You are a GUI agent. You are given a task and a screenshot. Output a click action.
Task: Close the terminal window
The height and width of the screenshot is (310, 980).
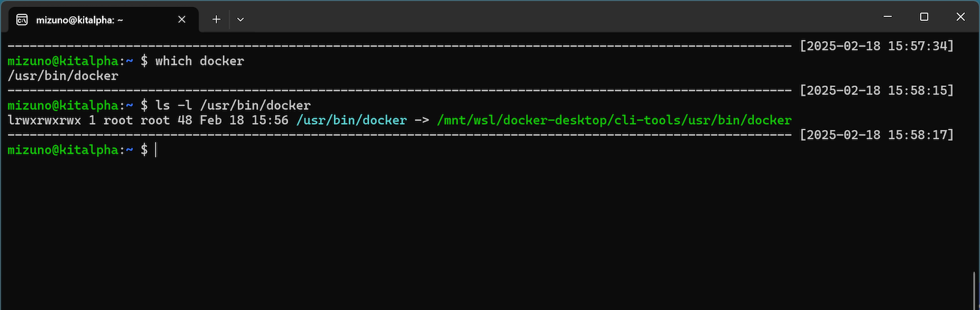(x=959, y=16)
